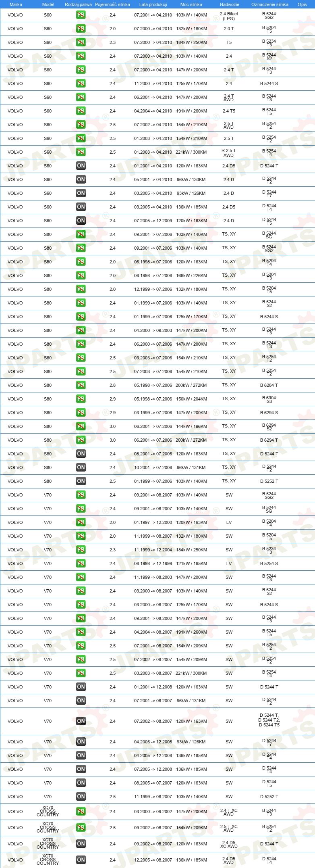Image resolution: width=315 pixels, height=868 pixels.
Task: Click ON icon in V70 D 5252 T row
Action: pos(81,797)
